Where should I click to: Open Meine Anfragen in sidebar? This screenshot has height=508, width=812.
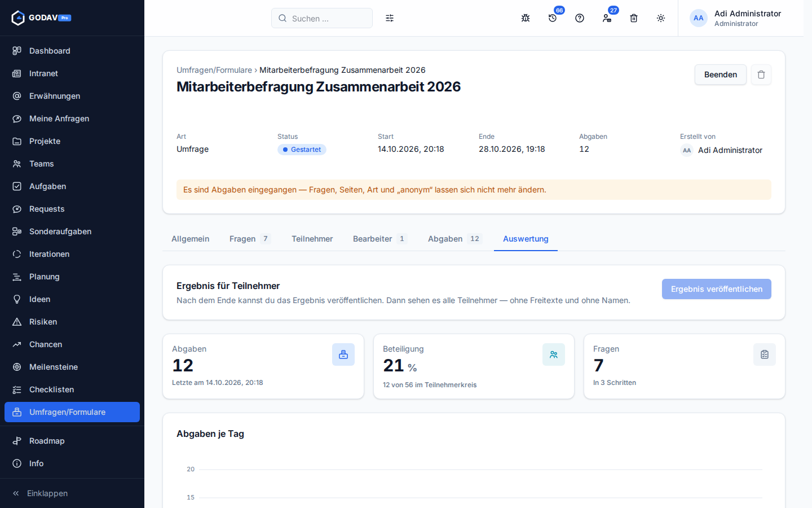72,119
